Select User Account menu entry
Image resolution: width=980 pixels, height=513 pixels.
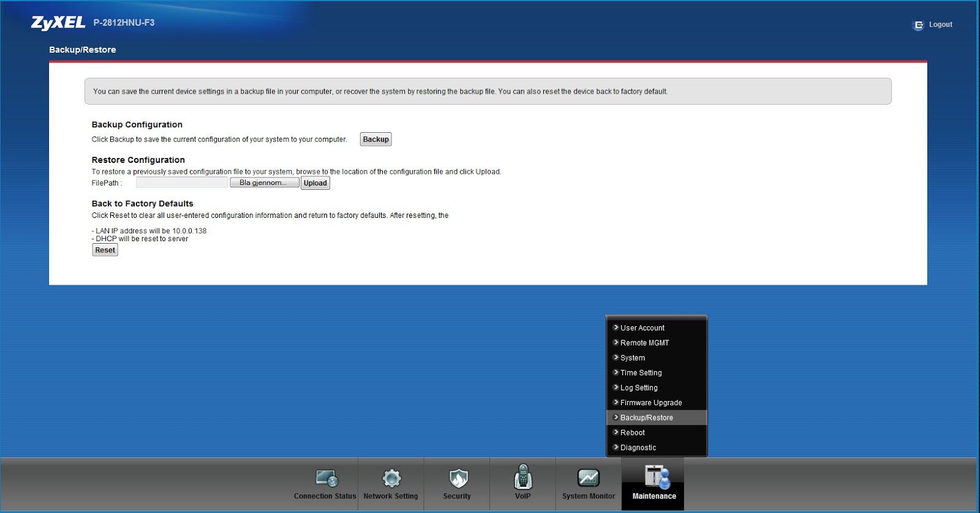(x=657, y=328)
